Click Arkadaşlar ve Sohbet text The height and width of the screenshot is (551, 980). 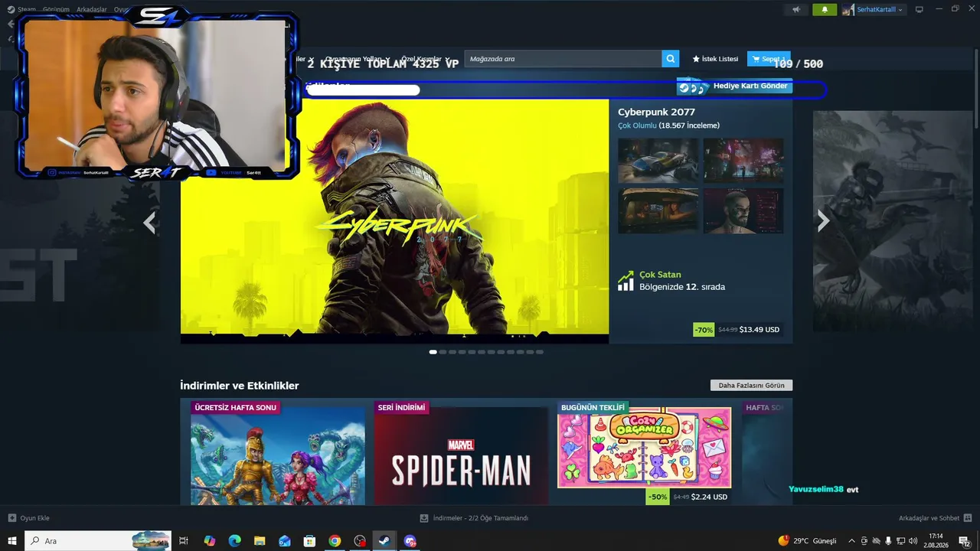[x=929, y=518]
